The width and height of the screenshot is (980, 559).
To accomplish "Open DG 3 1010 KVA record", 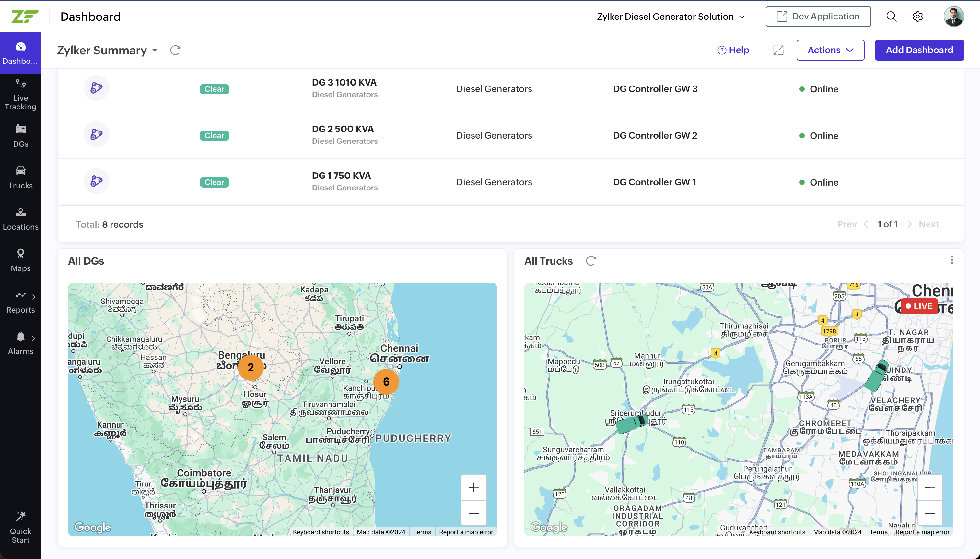I will pos(344,82).
